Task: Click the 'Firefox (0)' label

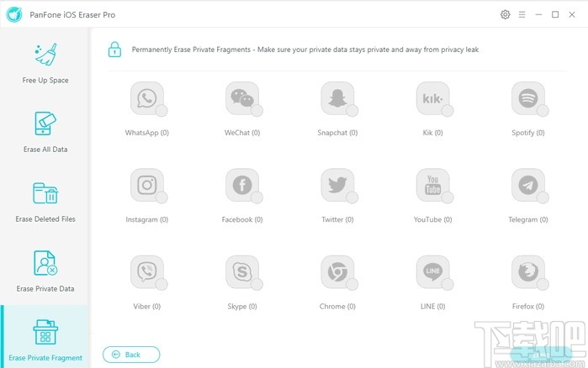Action: pos(528,307)
